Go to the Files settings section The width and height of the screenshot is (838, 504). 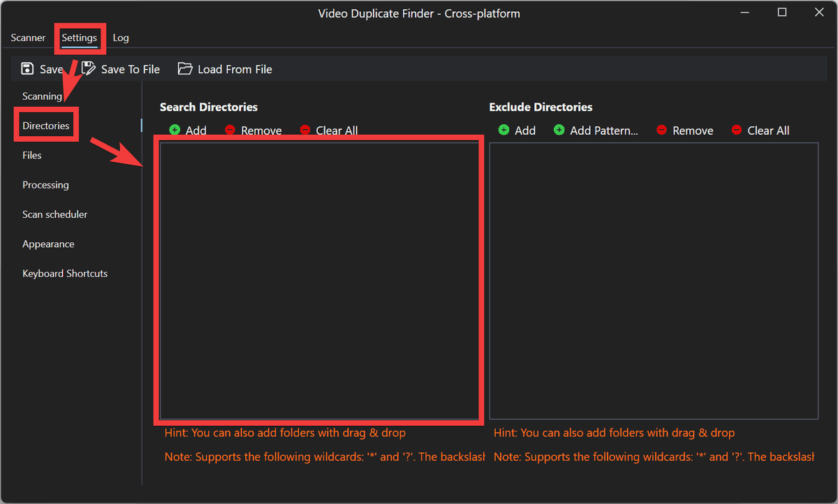(x=32, y=155)
